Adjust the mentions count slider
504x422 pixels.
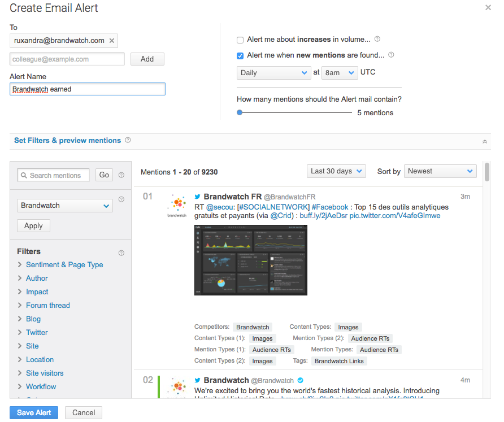coord(240,112)
